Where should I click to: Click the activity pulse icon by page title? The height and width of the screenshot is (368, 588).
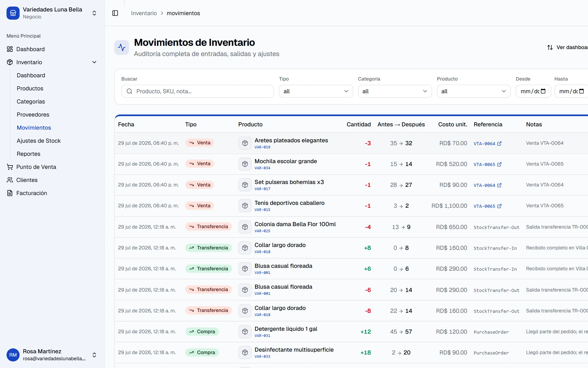click(122, 47)
